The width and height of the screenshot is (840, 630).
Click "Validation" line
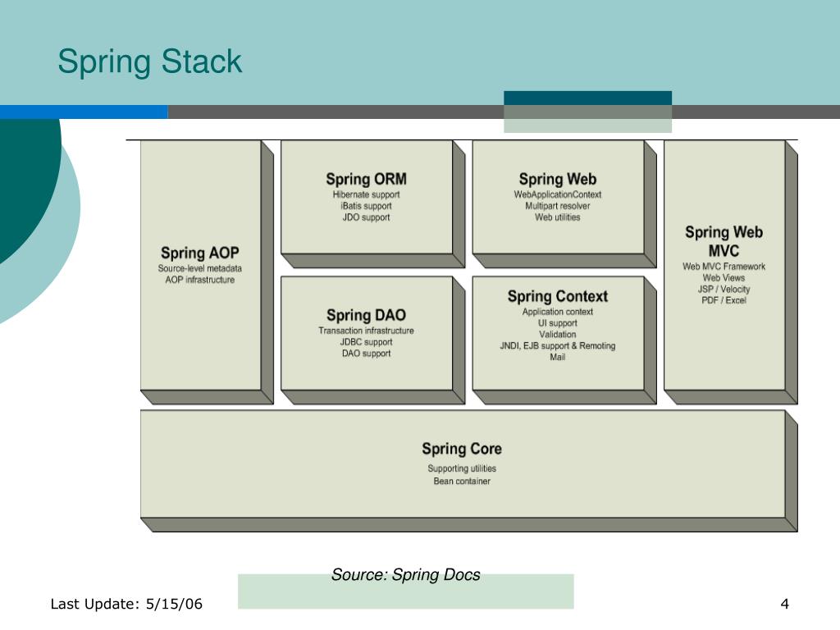pyautogui.click(x=558, y=335)
